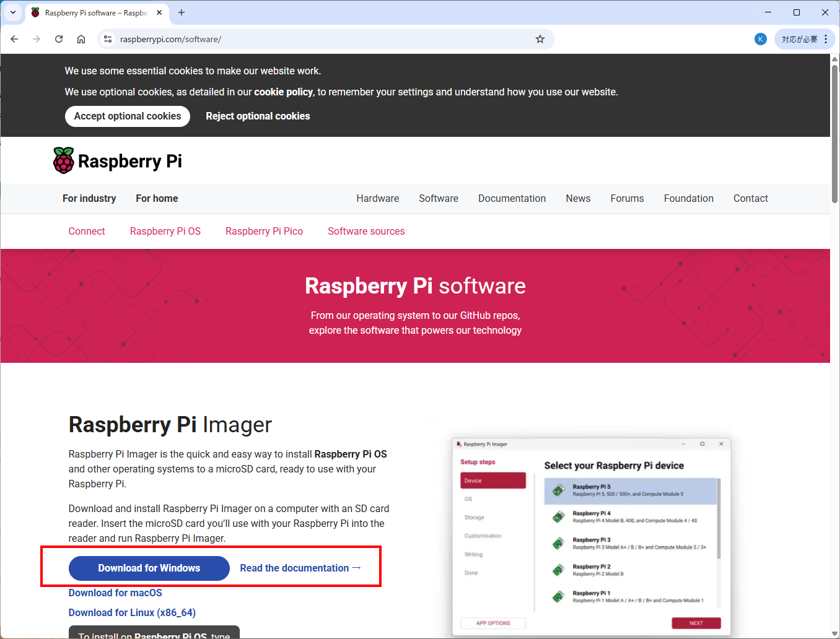Image resolution: width=840 pixels, height=639 pixels.
Task: Switch to the For home section
Action: [x=157, y=198]
